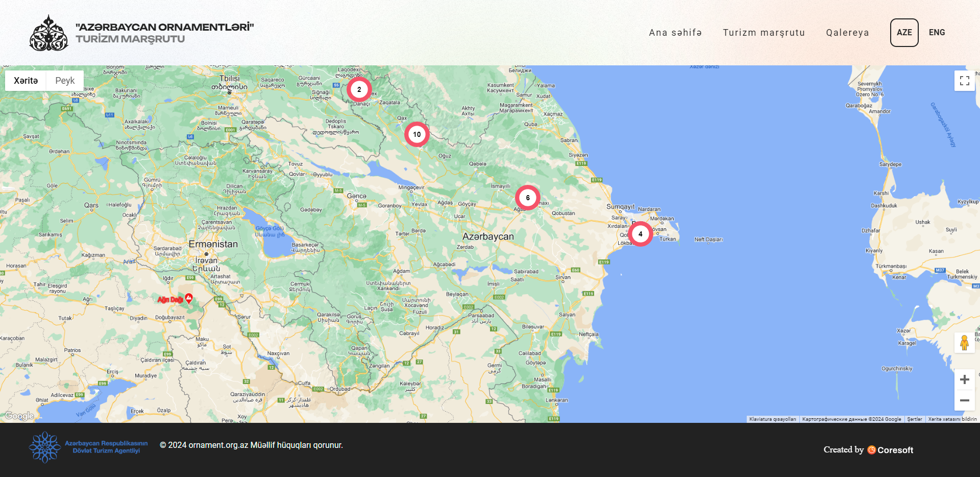Open the cluster marker labeled 2 near Lagodexi
Screen dimensions: 980x477
click(359, 88)
